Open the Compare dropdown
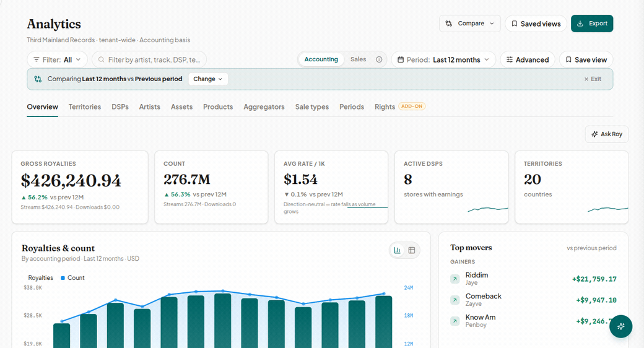This screenshot has width=644, height=348. coord(469,24)
